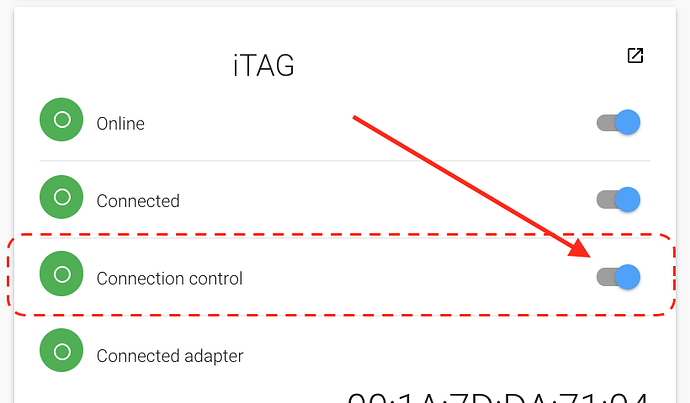Toggle the Connected switch
Image resolution: width=690 pixels, height=403 pixels.
click(618, 200)
